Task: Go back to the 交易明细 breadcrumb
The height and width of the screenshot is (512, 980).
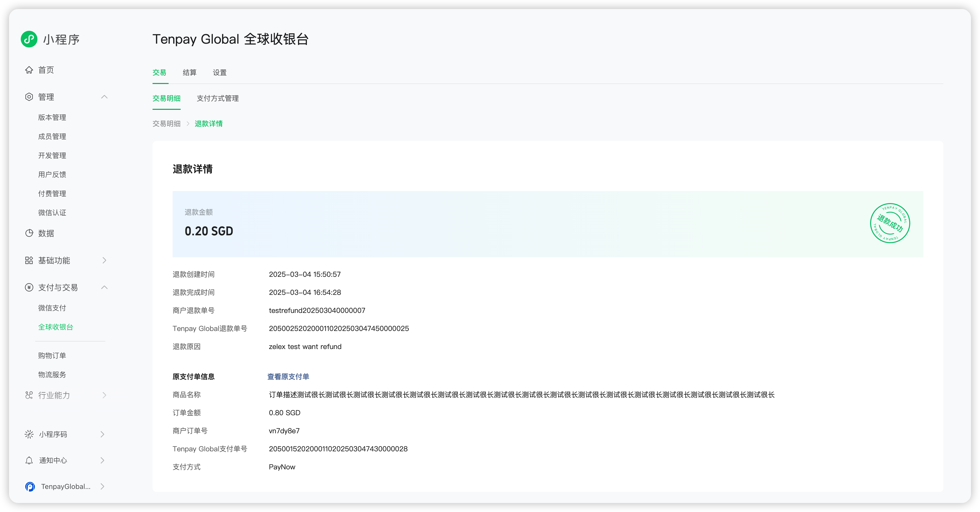Action: point(166,124)
